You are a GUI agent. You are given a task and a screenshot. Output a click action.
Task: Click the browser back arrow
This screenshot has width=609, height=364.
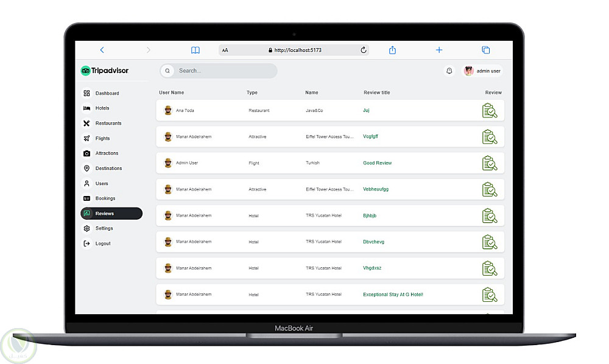point(102,50)
